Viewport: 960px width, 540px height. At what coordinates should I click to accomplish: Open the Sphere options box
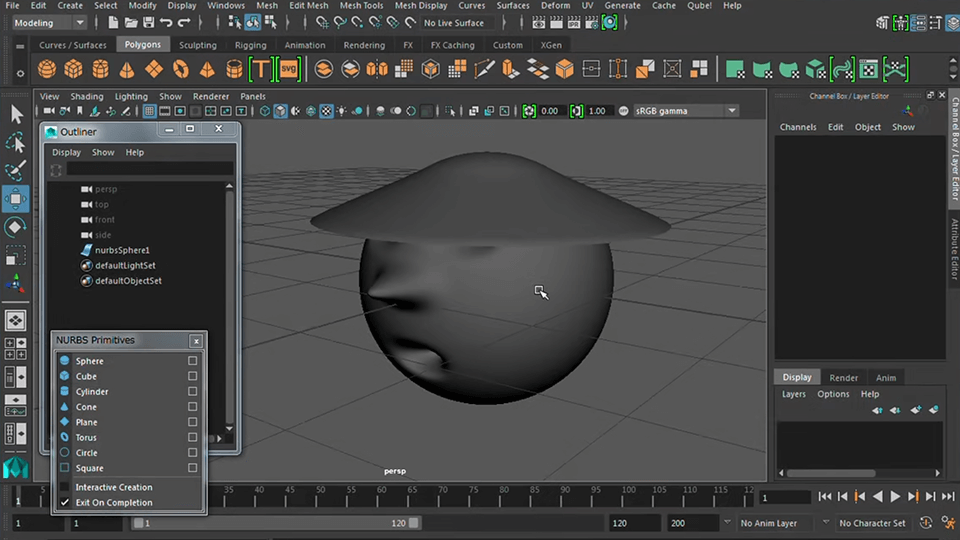[193, 361]
